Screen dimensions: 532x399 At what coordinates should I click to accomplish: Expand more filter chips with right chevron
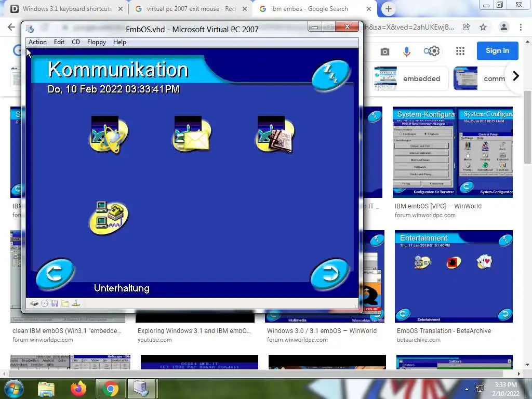pos(516,76)
